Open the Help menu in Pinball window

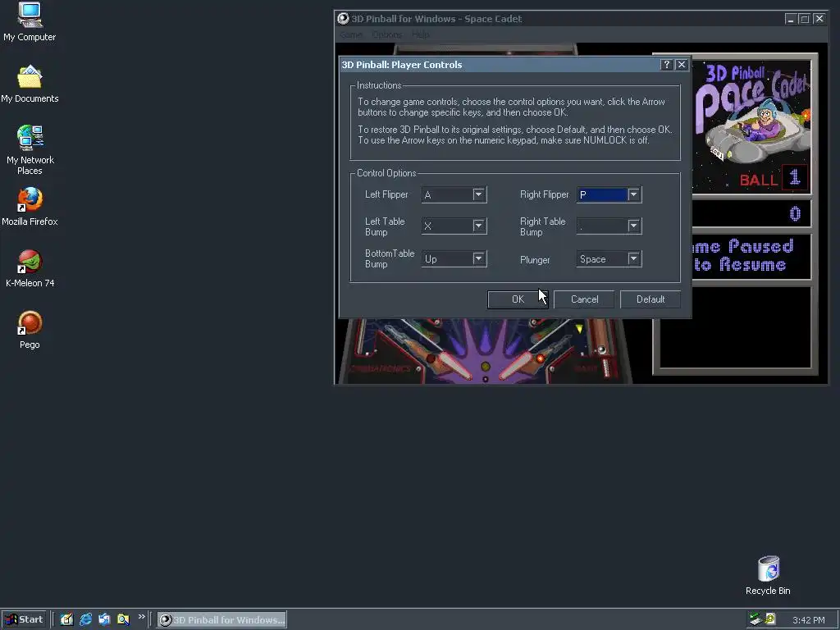click(x=421, y=34)
